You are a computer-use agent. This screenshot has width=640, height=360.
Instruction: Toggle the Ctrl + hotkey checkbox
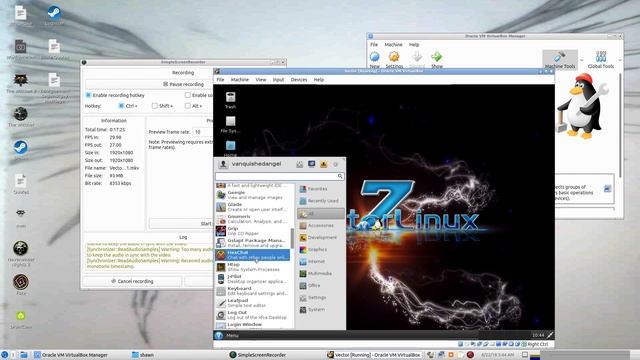coord(121,106)
